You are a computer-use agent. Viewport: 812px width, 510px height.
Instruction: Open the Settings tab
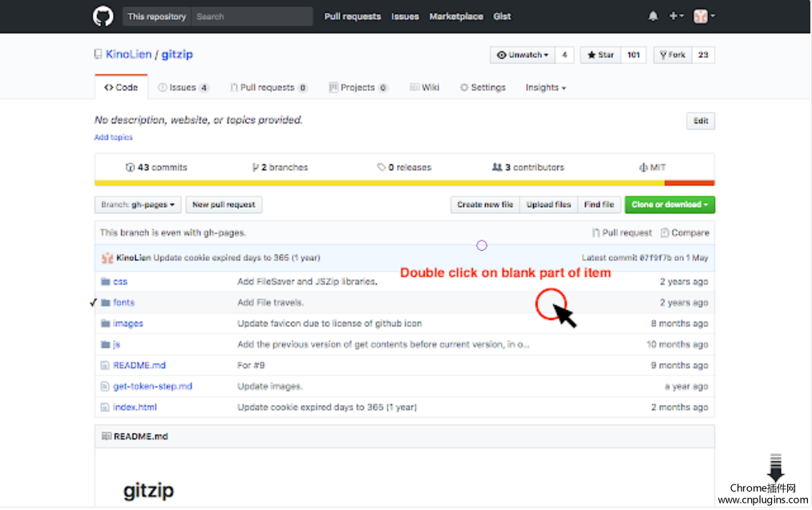pyautogui.click(x=483, y=87)
